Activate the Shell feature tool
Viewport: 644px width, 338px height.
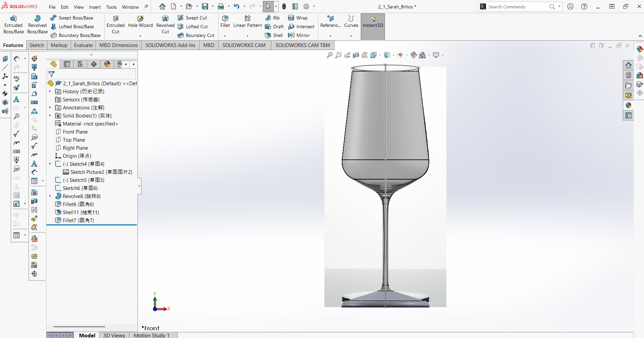point(274,35)
